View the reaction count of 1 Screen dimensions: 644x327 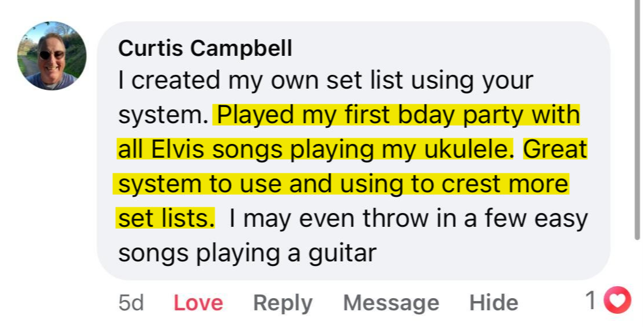590,301
